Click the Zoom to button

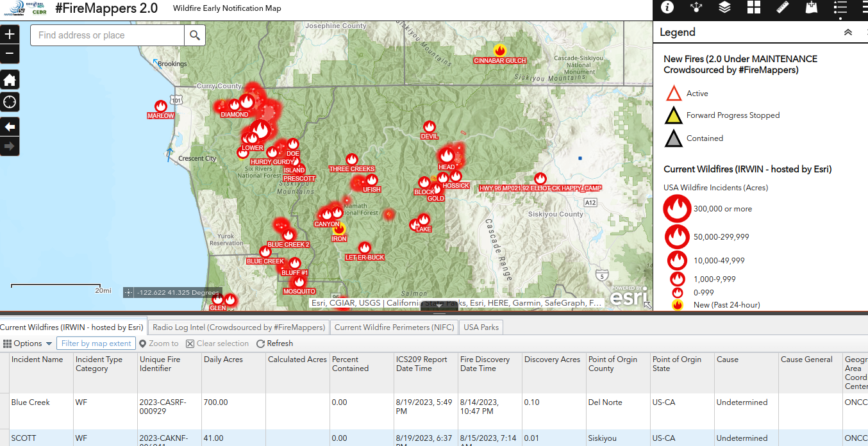(x=159, y=343)
